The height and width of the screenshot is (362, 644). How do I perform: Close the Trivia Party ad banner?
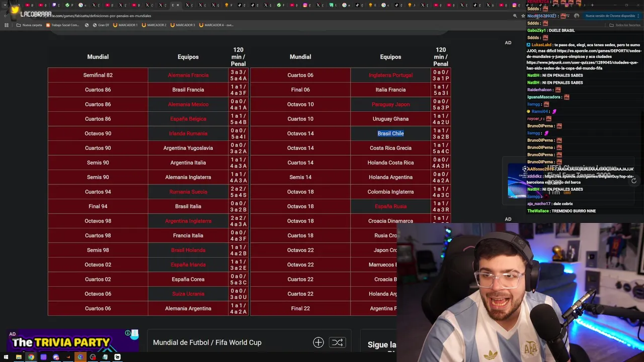tap(134, 333)
